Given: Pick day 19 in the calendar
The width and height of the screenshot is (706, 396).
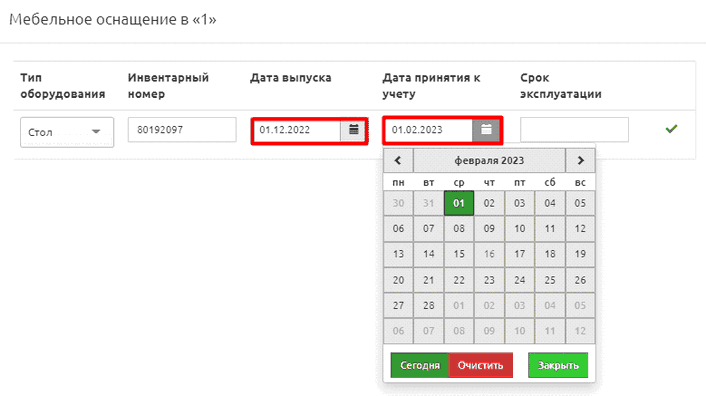Looking at the screenshot, I should coord(580,254).
